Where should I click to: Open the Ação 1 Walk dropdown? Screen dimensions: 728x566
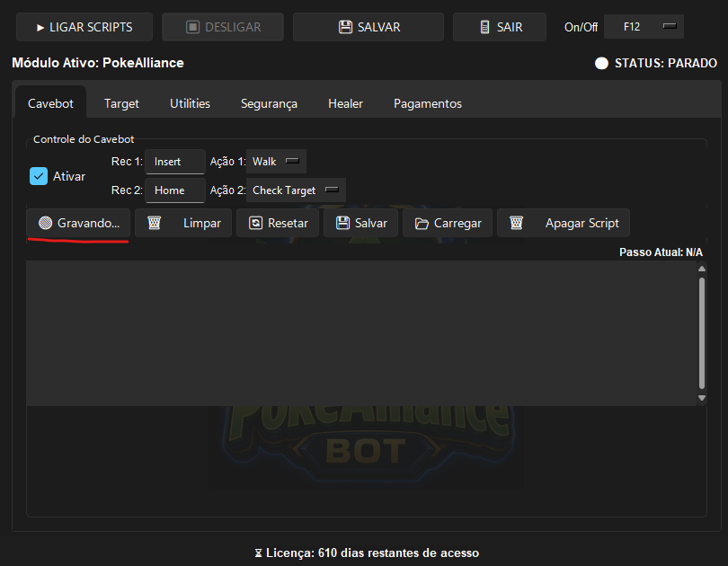(x=276, y=162)
